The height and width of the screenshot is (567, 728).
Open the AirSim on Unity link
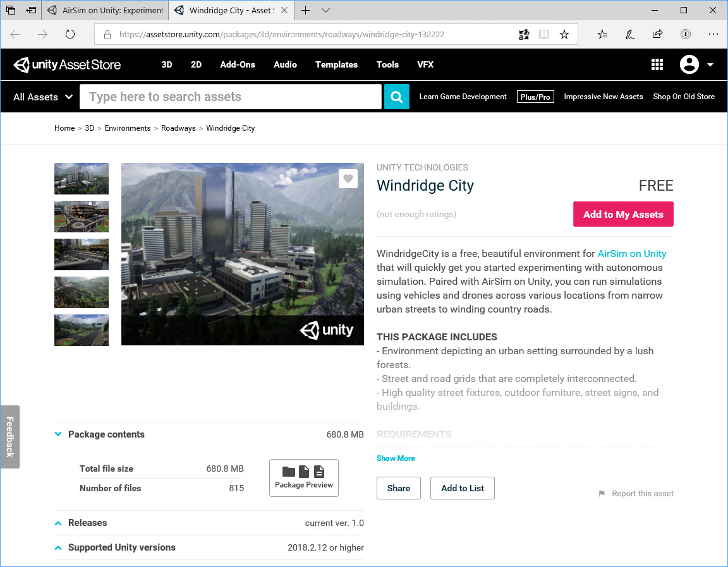point(632,253)
